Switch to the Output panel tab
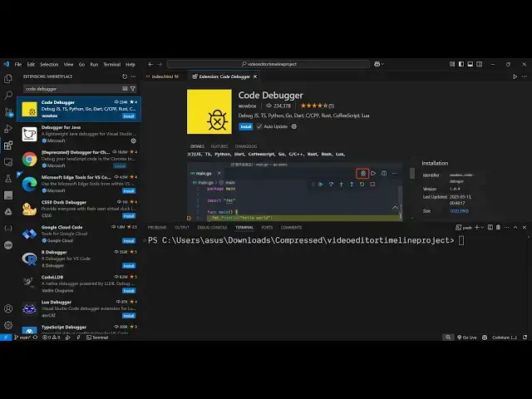Image resolution: width=532 pixels, height=399 pixels. tap(182, 227)
